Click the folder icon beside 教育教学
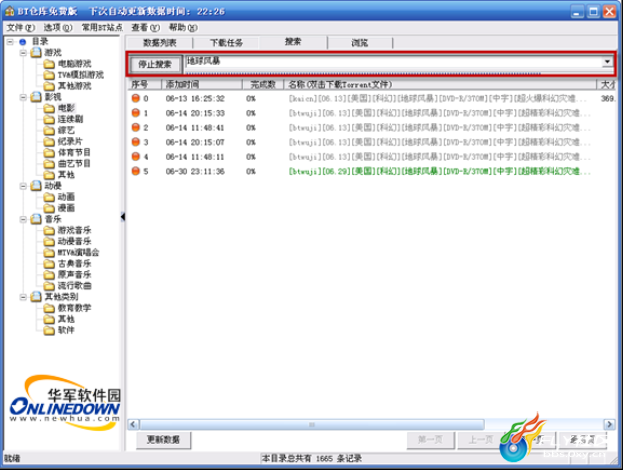 click(49, 308)
